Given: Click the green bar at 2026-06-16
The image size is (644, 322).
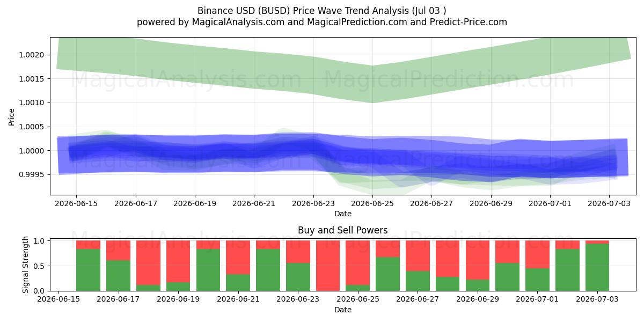Looking at the screenshot, I should point(88,270).
